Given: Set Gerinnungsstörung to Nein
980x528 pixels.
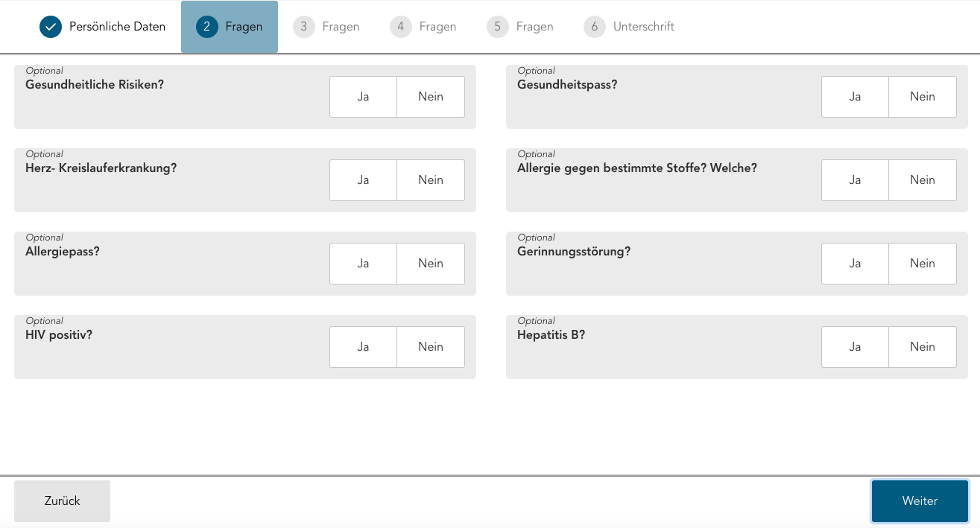Looking at the screenshot, I should click(923, 264).
